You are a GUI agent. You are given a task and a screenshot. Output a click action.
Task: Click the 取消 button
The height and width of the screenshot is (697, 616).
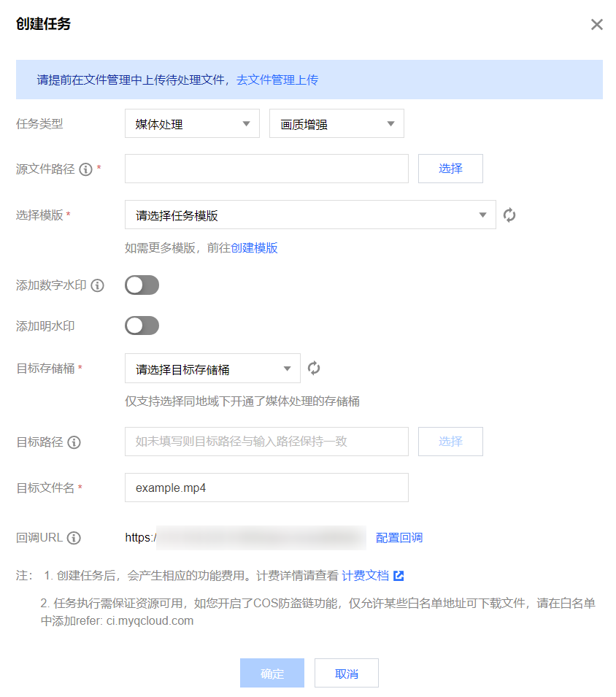coord(347,674)
